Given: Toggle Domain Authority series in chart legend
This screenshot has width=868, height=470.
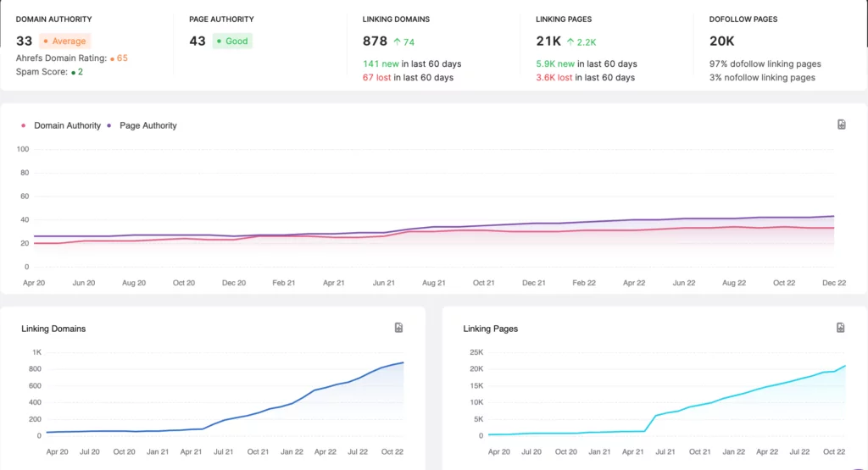Looking at the screenshot, I should (x=61, y=125).
